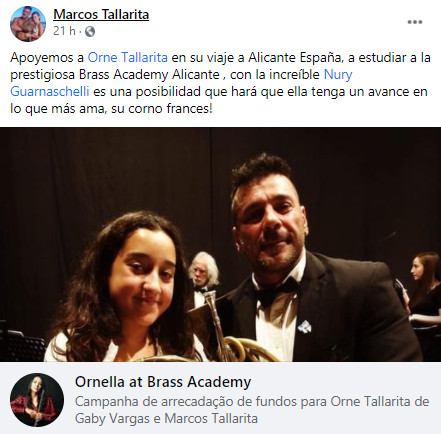Open the fundraiser's circular avatar image
Image resolution: width=441 pixels, height=434 pixels.
click(x=37, y=400)
